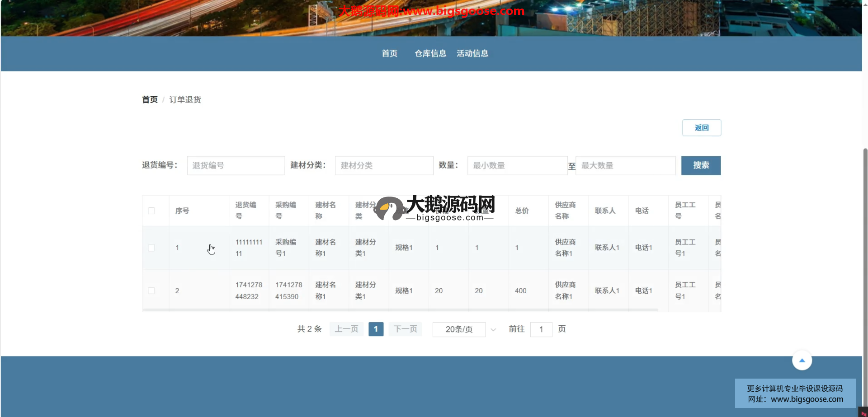Open 活动信息 in the navigation bar

click(472, 53)
